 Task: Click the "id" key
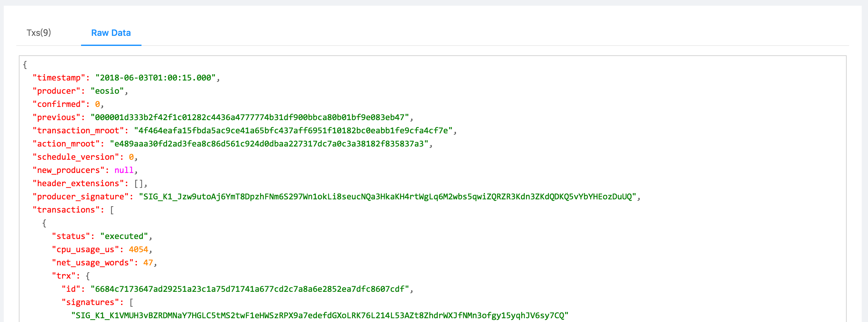point(71,289)
